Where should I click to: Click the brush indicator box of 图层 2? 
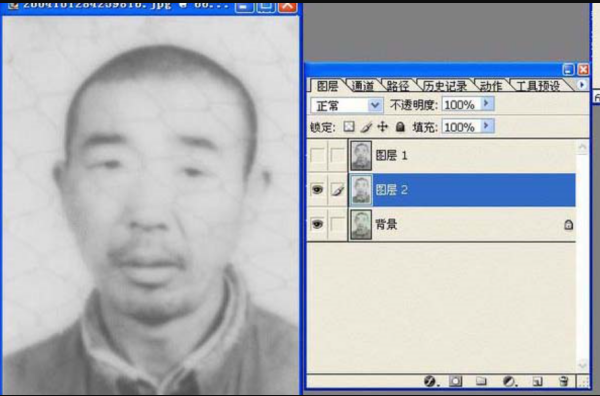pyautogui.click(x=338, y=189)
